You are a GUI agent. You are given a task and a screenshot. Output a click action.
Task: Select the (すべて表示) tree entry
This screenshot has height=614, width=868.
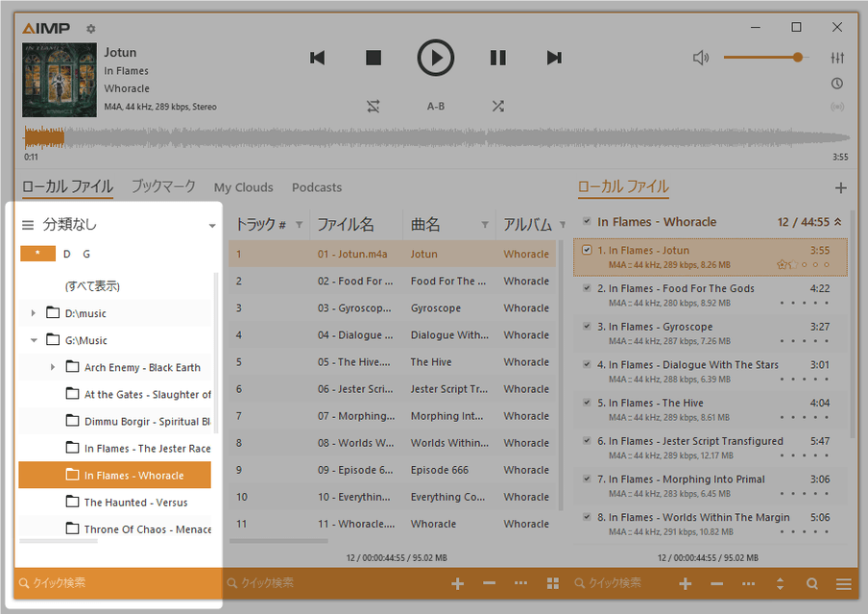[92, 286]
